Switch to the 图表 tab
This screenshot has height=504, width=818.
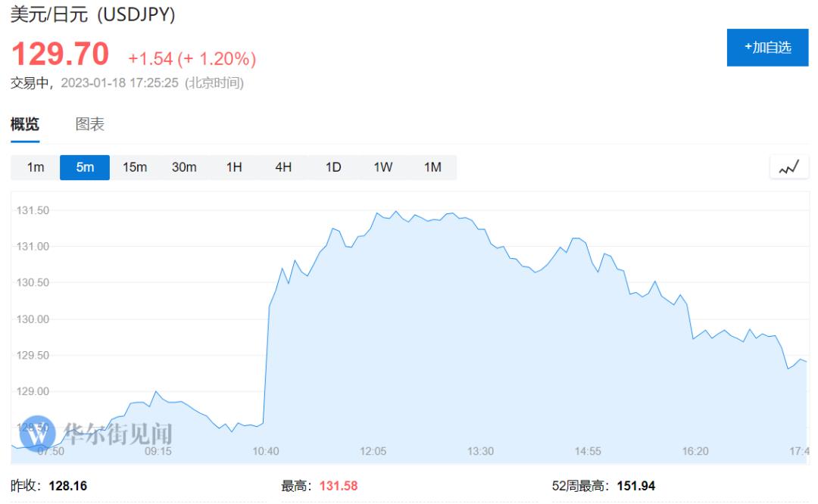tap(90, 125)
